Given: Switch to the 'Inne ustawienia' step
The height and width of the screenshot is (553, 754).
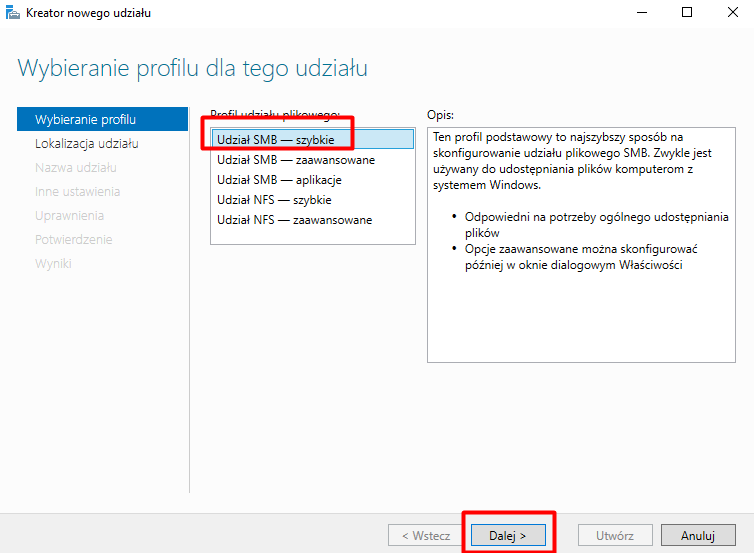Looking at the screenshot, I should coord(78,192).
